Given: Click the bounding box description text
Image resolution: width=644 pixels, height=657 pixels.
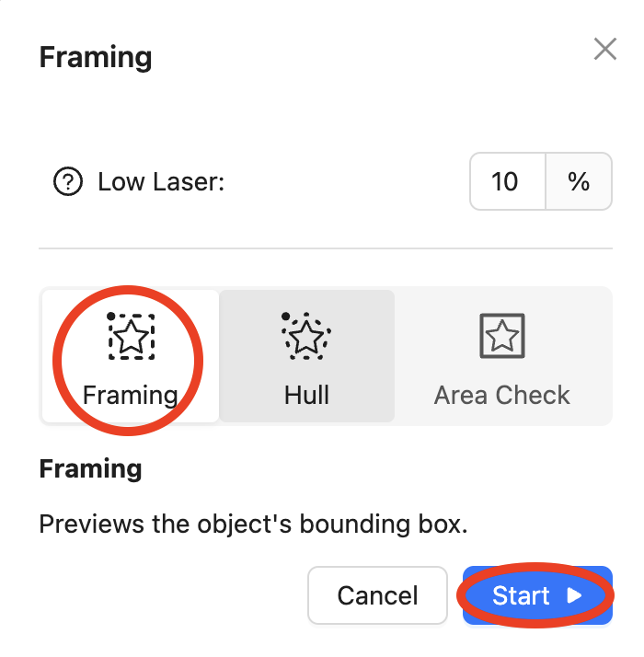Looking at the screenshot, I should click(253, 524).
